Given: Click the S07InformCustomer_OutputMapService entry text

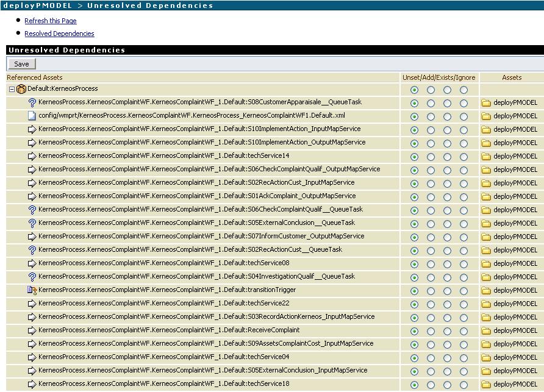Looking at the screenshot, I should point(201,236).
